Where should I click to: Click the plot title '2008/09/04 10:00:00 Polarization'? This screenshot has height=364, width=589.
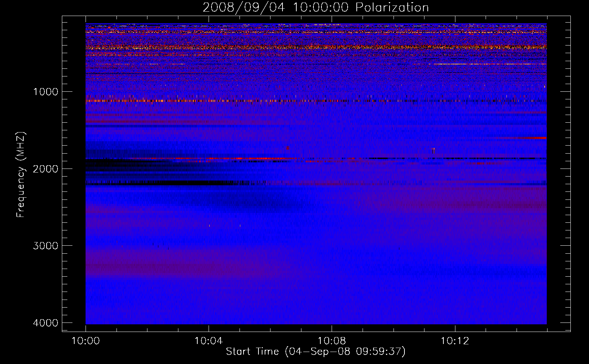pyautogui.click(x=316, y=7)
